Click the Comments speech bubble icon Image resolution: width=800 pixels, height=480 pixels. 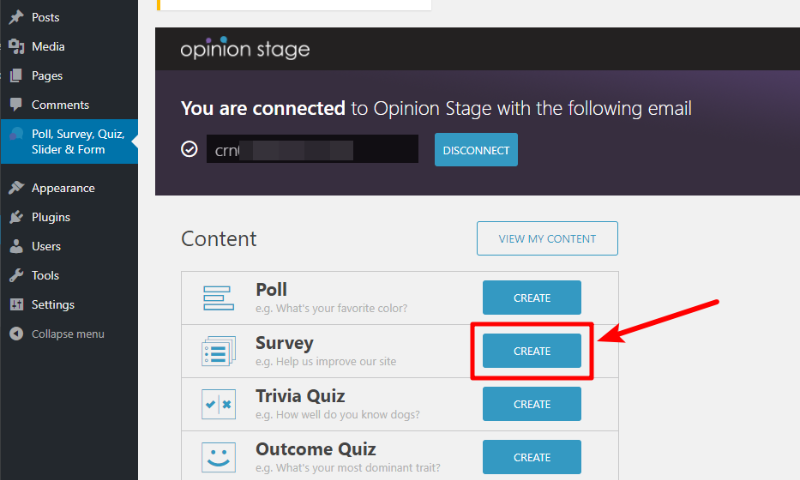click(16, 105)
